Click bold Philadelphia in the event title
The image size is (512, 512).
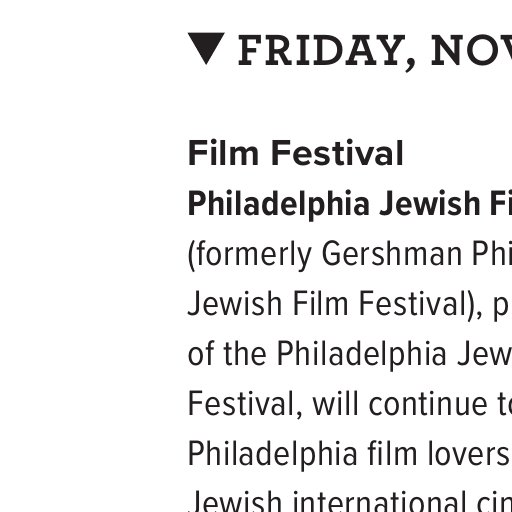tap(279, 204)
